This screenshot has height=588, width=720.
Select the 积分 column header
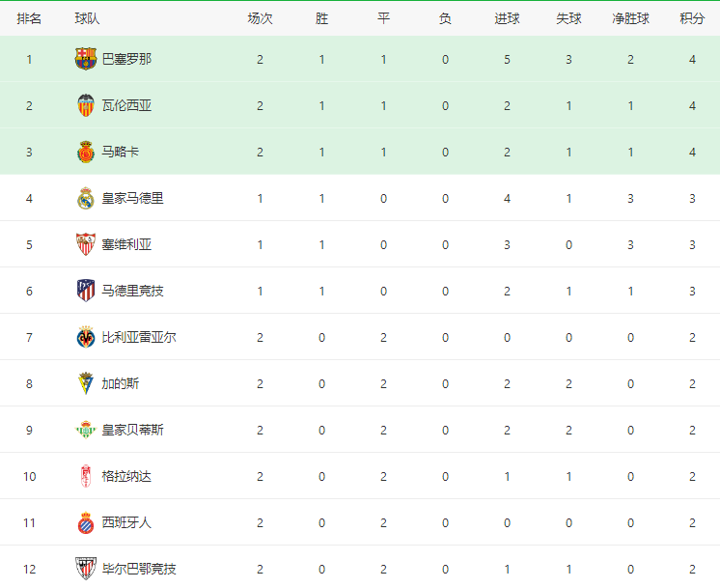click(x=692, y=18)
